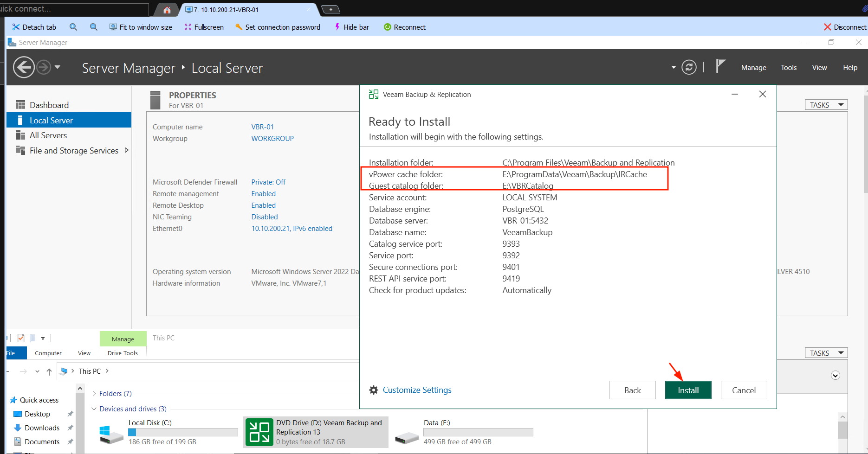Viewport: 868px width, 454px height.
Task: Click Set connection password
Action: (x=278, y=27)
